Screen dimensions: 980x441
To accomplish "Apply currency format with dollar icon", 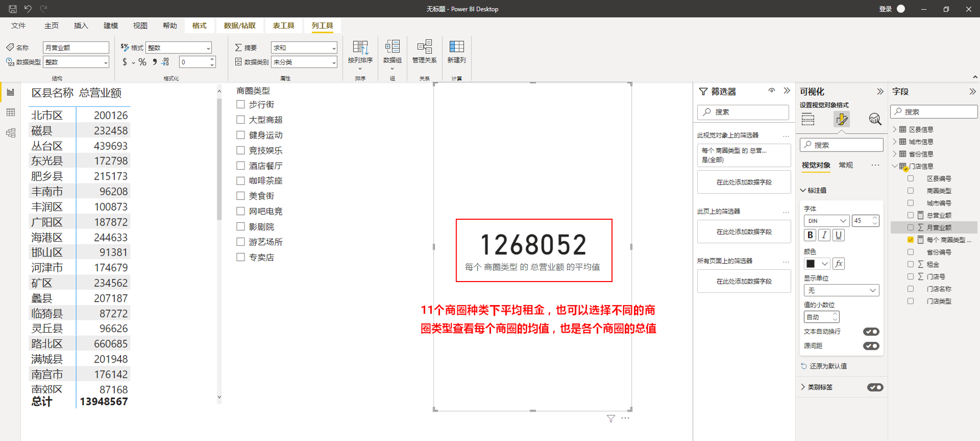I will pos(125,62).
